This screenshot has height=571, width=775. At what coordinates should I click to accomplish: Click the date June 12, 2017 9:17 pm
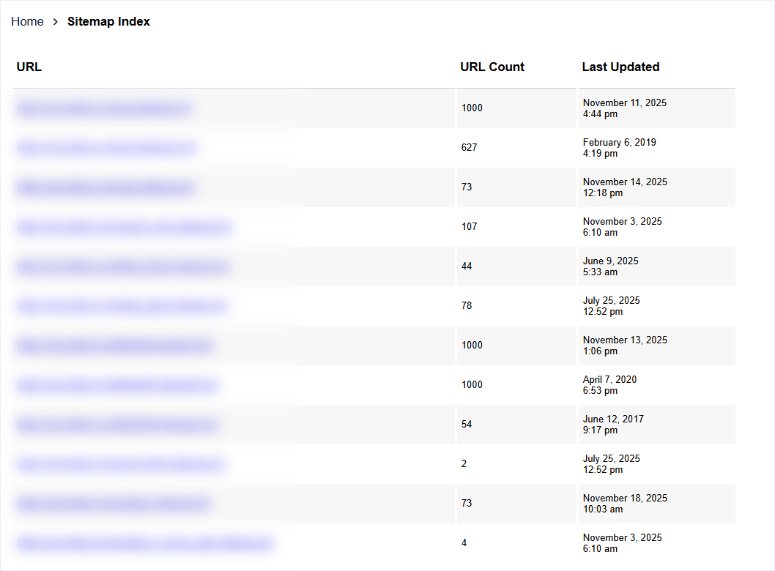pyautogui.click(x=613, y=425)
